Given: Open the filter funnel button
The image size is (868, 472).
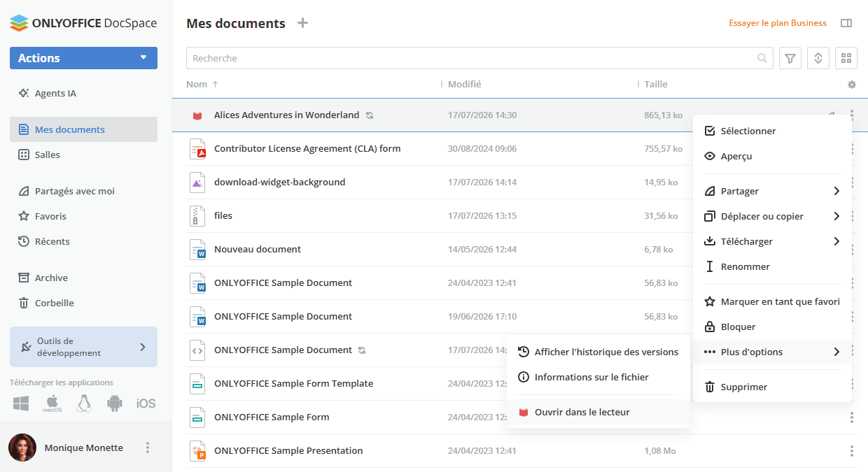Looking at the screenshot, I should pyautogui.click(x=790, y=58).
